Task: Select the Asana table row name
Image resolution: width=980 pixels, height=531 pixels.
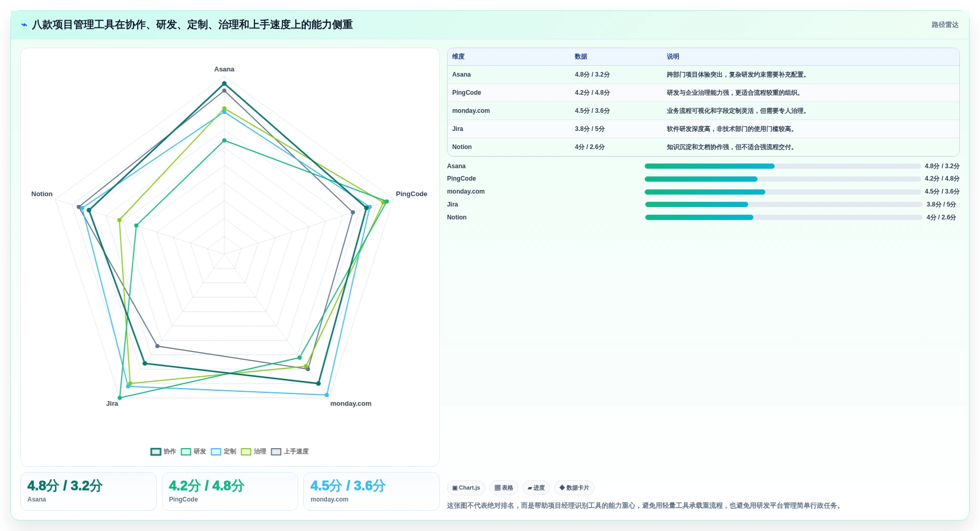Action: 462,75
